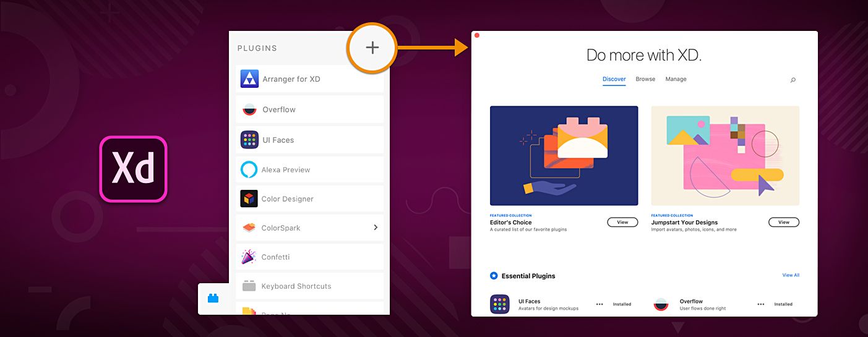The width and height of the screenshot is (868, 337).
Task: Switch to the Browse tab
Action: pos(645,79)
